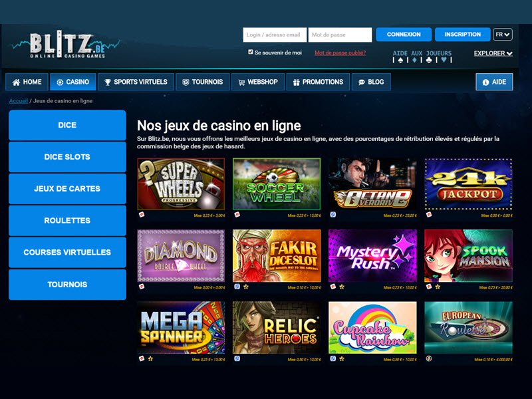The height and width of the screenshot is (399, 532).
Task: Click the speech bubble Blog icon
Action: (362, 82)
